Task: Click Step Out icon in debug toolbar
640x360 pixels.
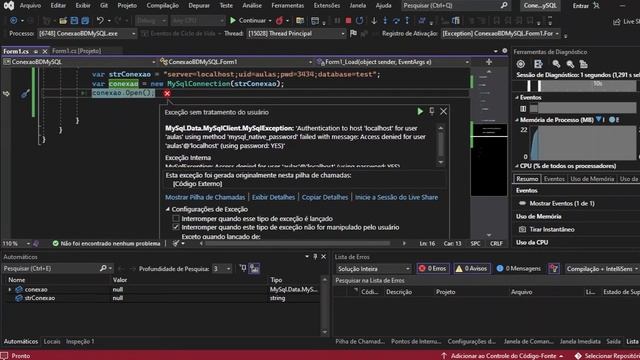Action: click(407, 20)
